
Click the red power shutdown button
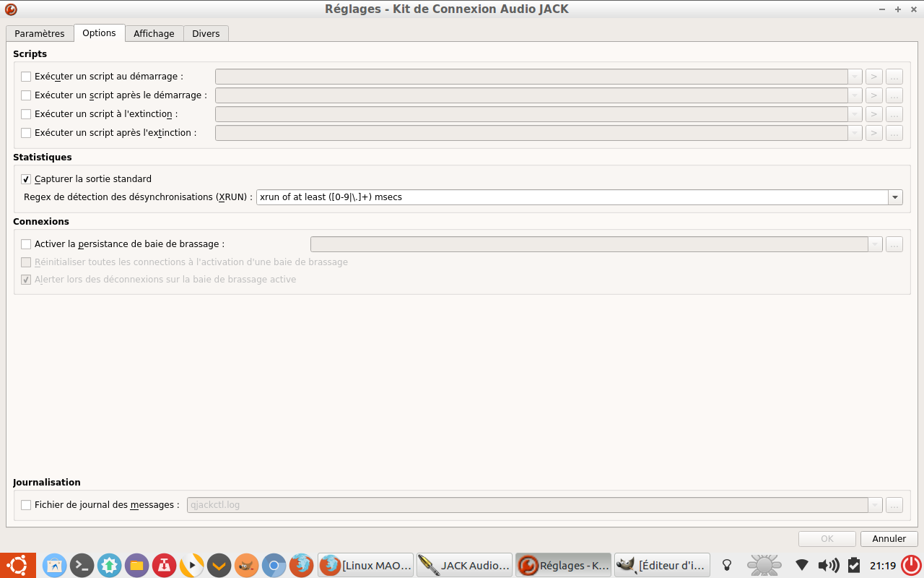(912, 565)
